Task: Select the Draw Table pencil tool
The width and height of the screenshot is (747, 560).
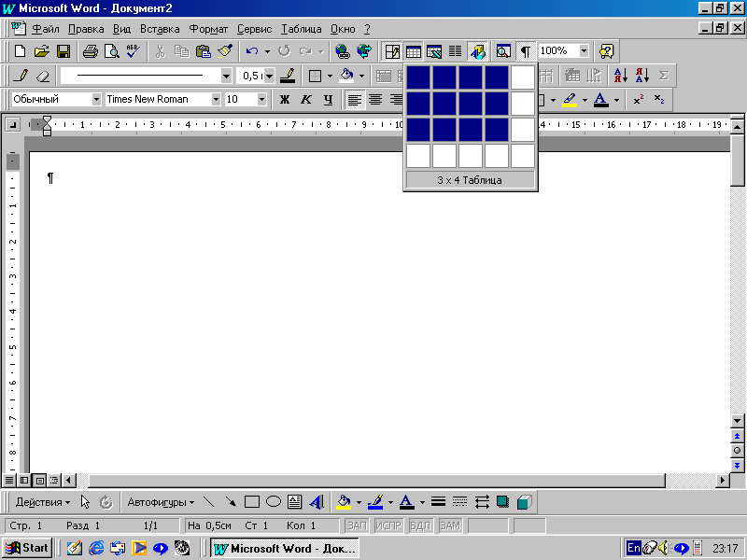Action: pyautogui.click(x=21, y=76)
